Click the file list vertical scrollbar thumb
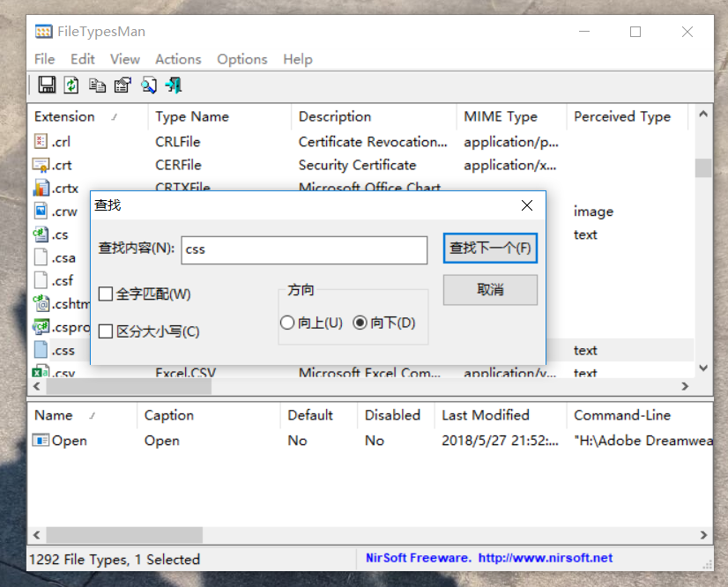This screenshot has width=728, height=587. [x=703, y=167]
